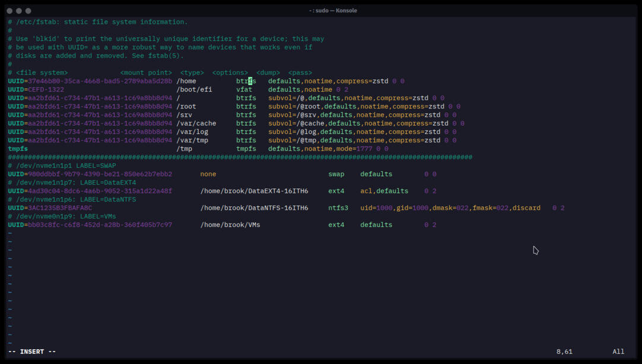
Task: Click acl,defaults options text
Action: pos(384,191)
